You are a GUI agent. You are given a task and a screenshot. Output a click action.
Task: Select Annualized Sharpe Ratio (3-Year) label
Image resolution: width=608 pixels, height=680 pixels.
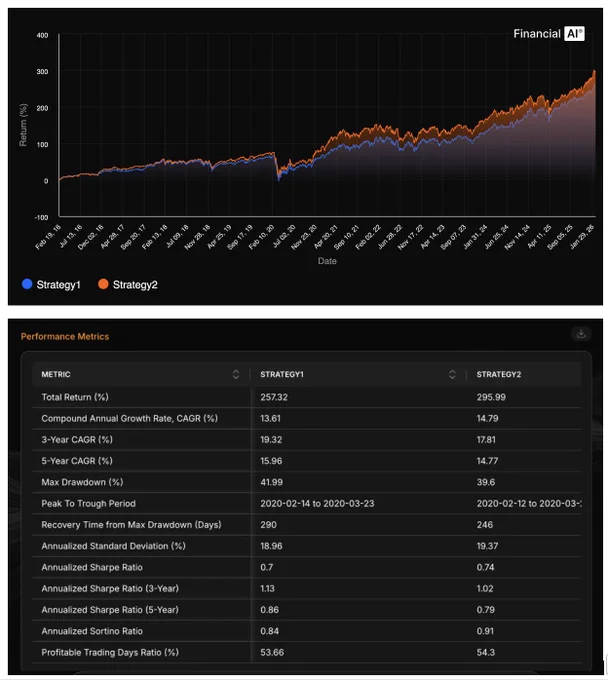tap(110, 588)
